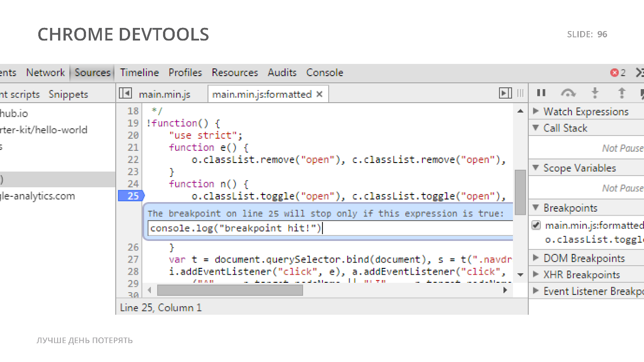The image size is (644, 362).
Task: Click the horizontal scrollbar left arrow
Action: (x=149, y=290)
